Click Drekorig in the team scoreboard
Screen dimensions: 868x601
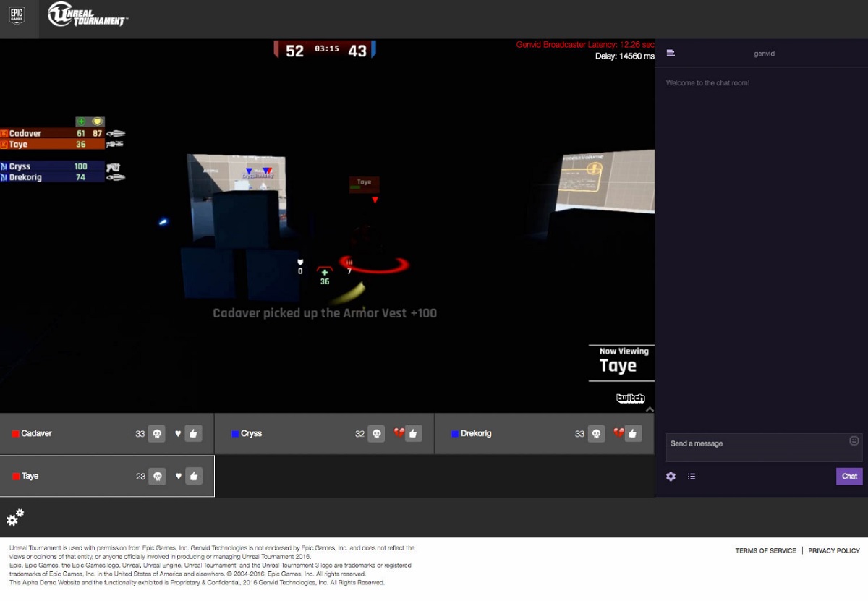(53, 177)
